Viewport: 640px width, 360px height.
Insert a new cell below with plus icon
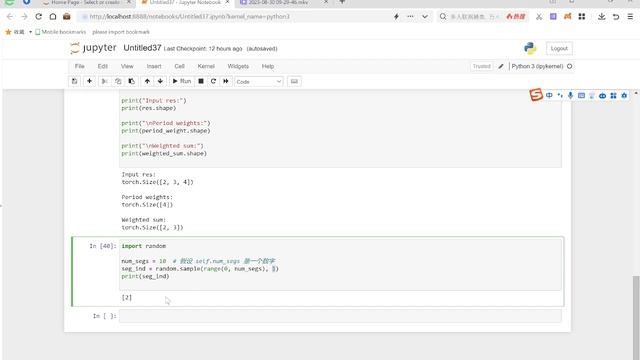pos(89,81)
